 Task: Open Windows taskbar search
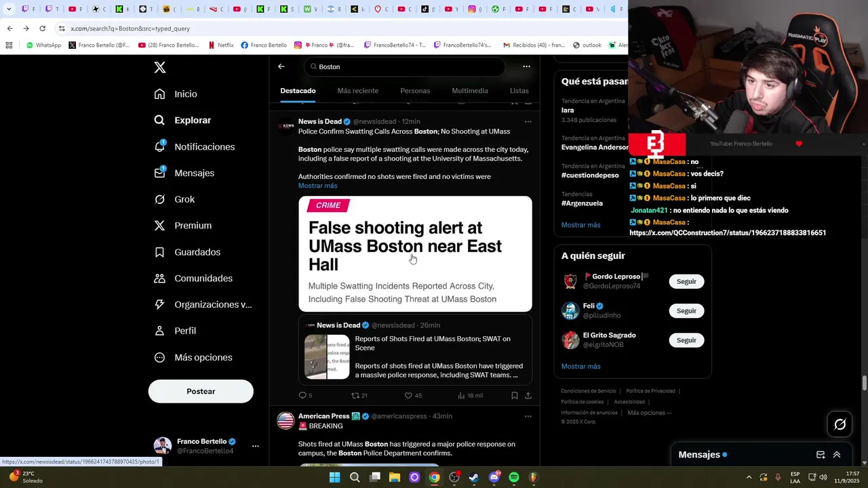coord(355,477)
